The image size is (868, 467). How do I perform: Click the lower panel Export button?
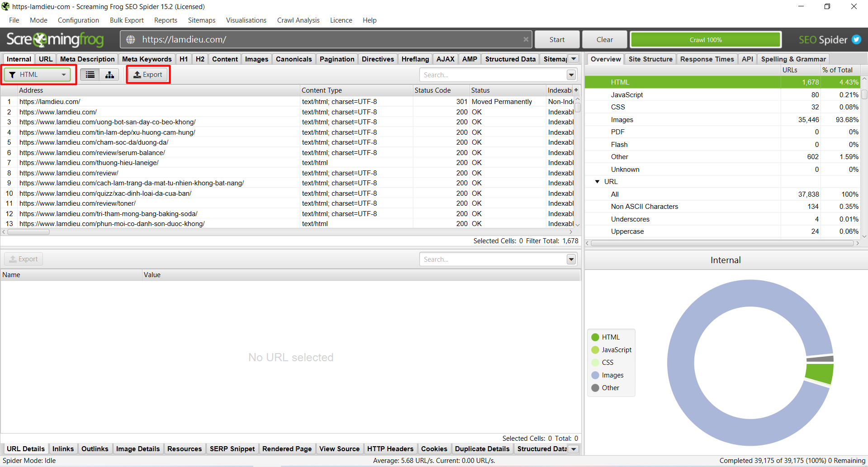[24, 259]
